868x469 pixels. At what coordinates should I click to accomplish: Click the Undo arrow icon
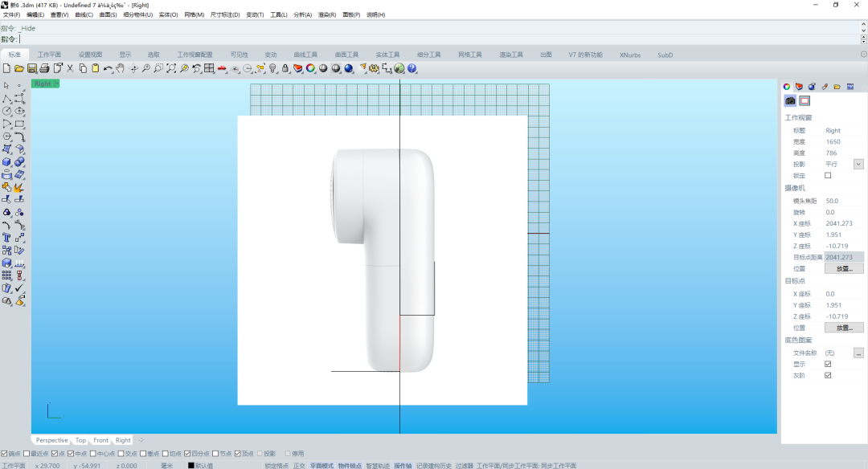point(108,68)
